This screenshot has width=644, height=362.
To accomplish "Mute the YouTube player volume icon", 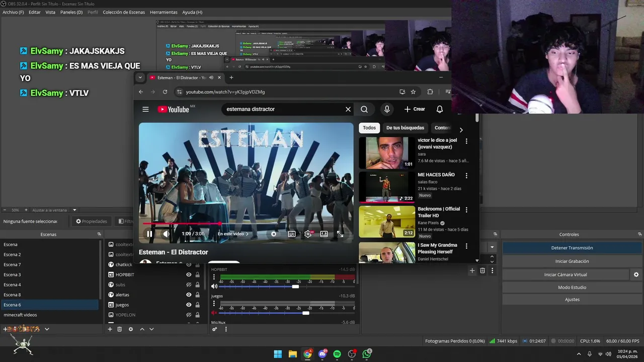I will click(x=166, y=234).
